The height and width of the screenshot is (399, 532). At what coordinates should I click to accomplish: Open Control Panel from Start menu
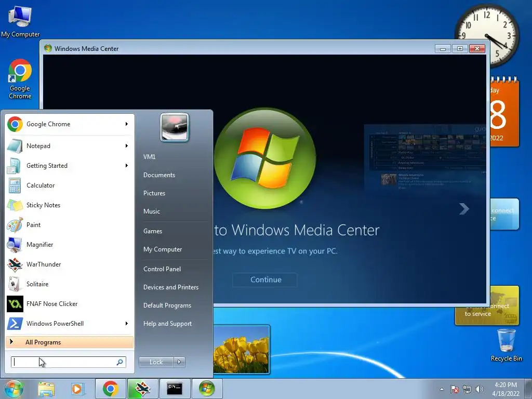coord(162,269)
